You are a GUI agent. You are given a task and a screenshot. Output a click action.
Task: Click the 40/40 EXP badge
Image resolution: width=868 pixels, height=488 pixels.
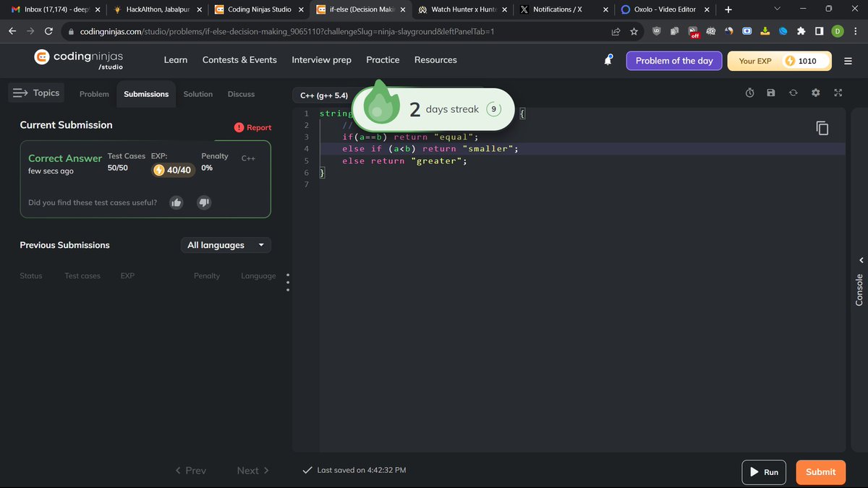click(x=174, y=170)
